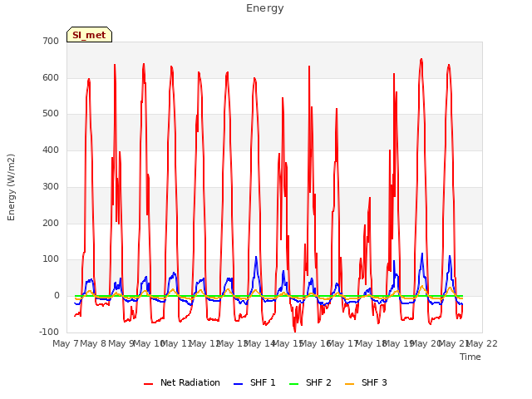Click the May 22 x-axis tick label

click(x=482, y=343)
